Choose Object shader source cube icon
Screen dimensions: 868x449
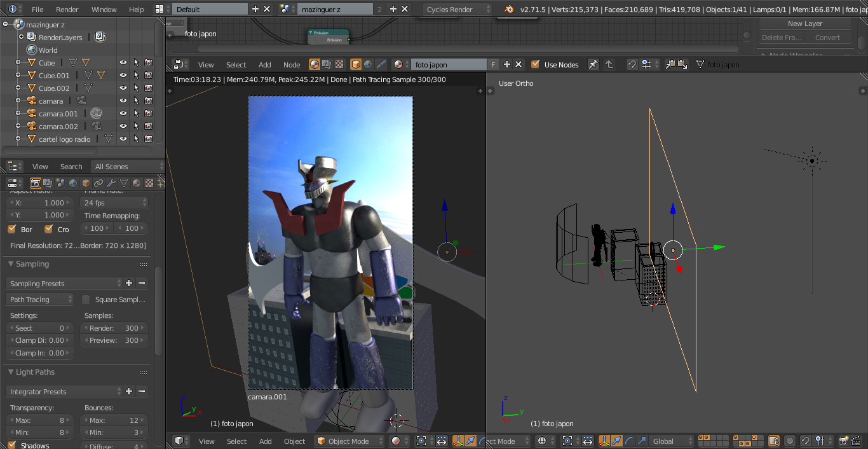click(x=356, y=64)
